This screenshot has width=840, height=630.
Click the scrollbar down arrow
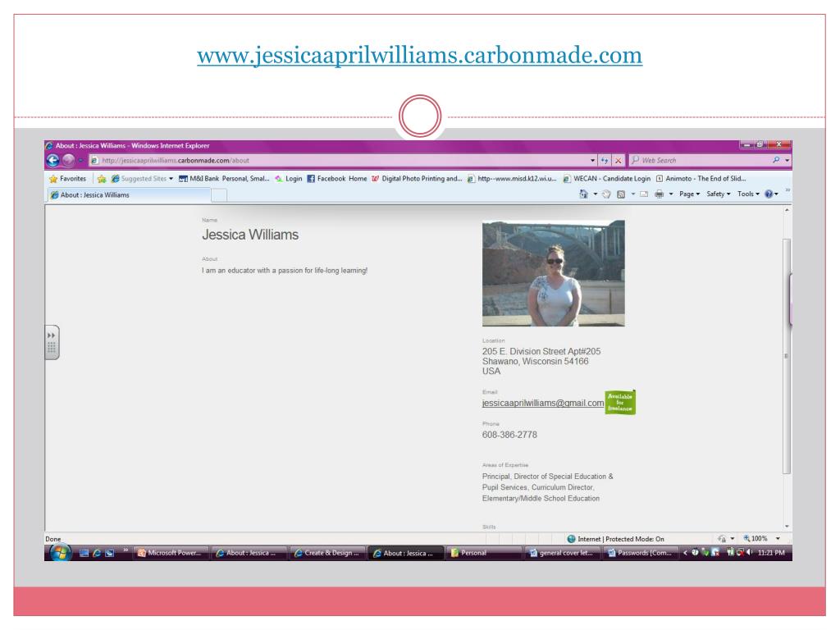[x=787, y=527]
